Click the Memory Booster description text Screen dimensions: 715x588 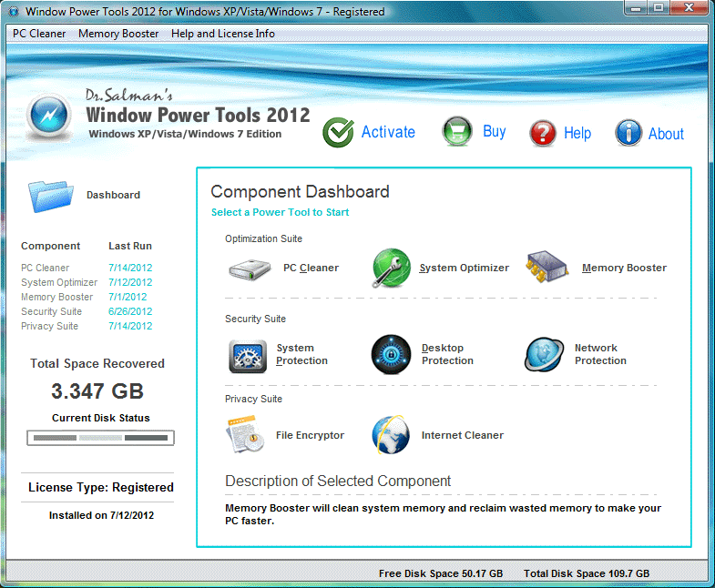[x=443, y=514]
